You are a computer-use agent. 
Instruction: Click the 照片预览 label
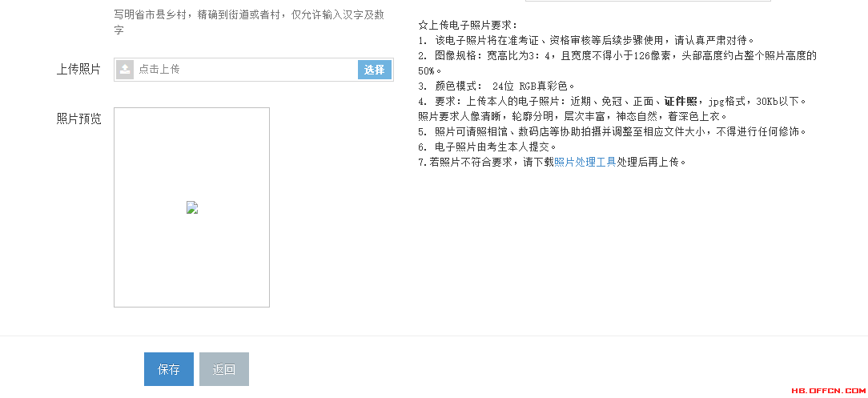pos(78,119)
